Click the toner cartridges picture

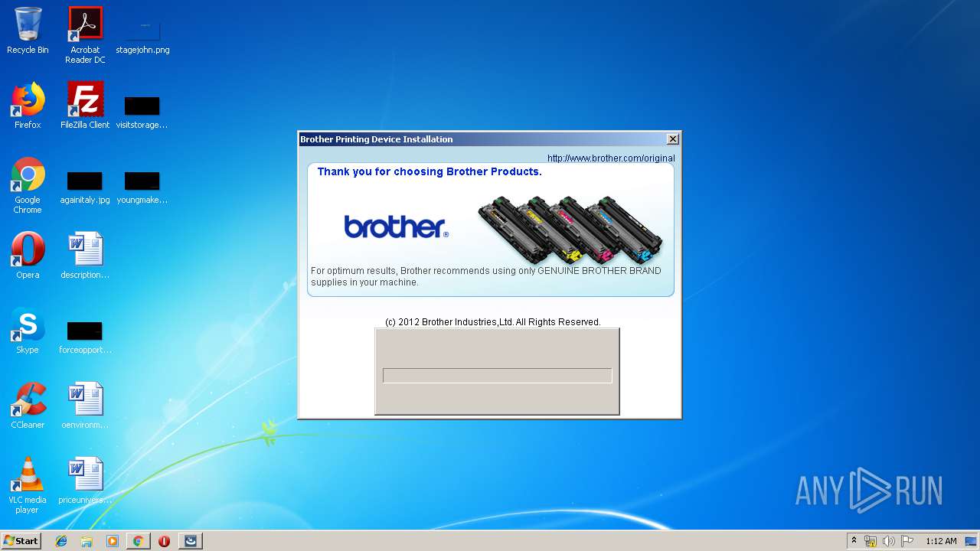click(x=570, y=230)
